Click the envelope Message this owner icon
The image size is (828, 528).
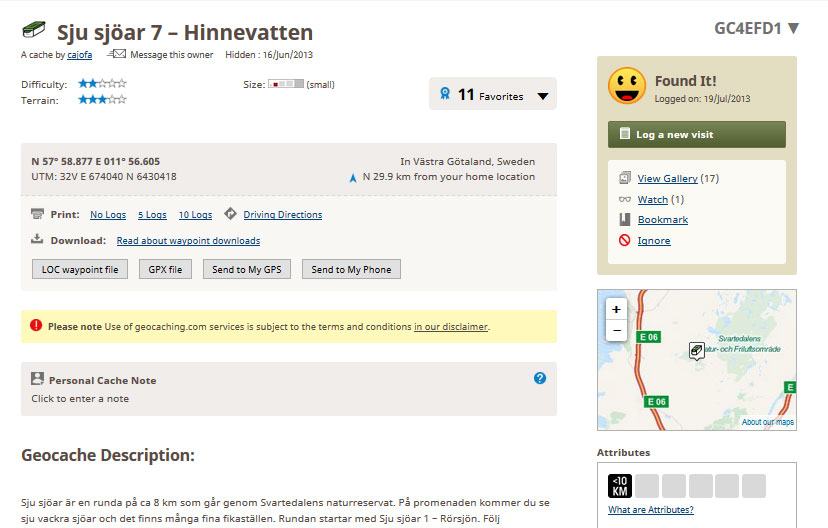coord(117,54)
